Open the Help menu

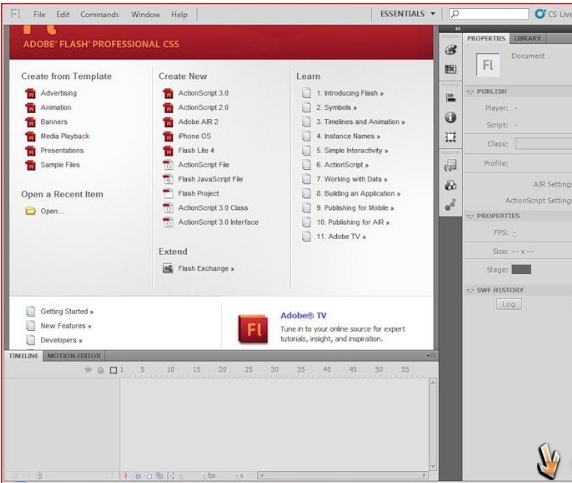tap(179, 14)
